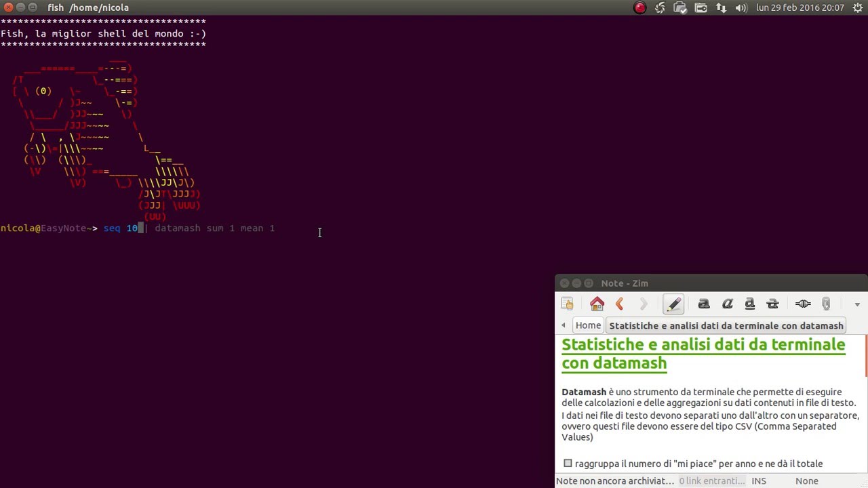Click the 'Note - Zim' title bar

(x=711, y=283)
